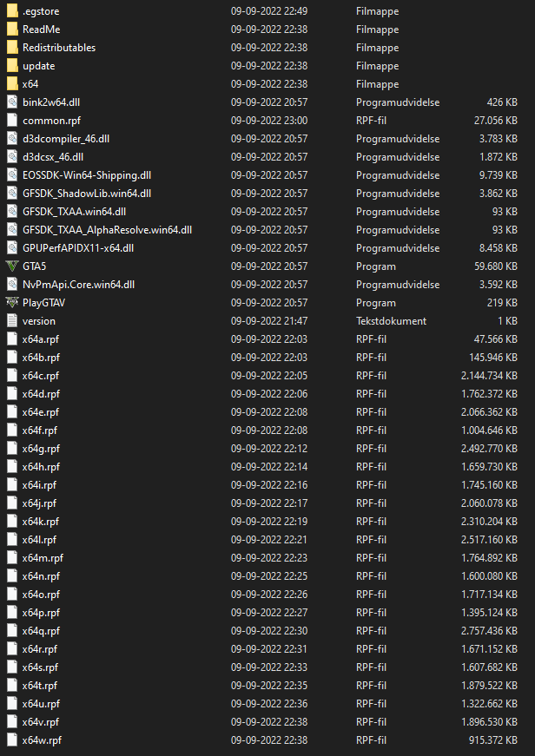Click the GPUPerfAPIDX11-x64.dll file name
This screenshot has width=535, height=756.
[78, 248]
